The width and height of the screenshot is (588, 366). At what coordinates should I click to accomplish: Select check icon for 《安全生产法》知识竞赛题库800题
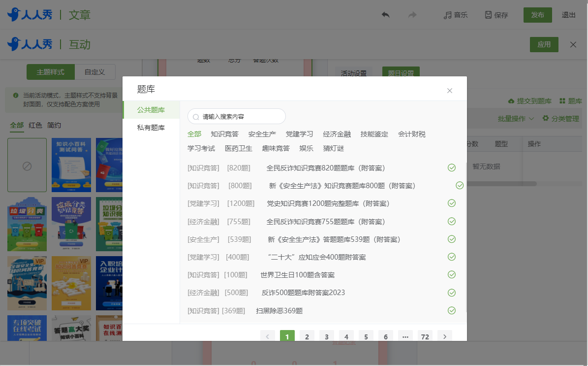(x=460, y=185)
